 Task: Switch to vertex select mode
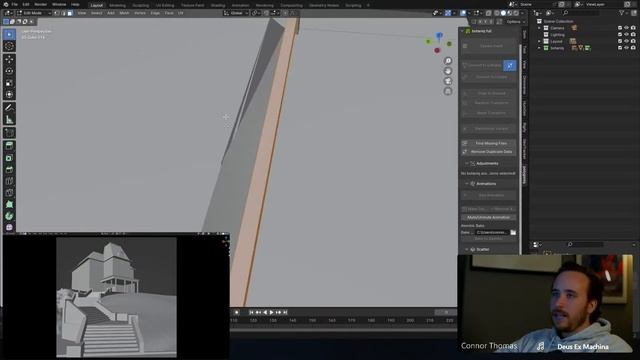click(57, 13)
